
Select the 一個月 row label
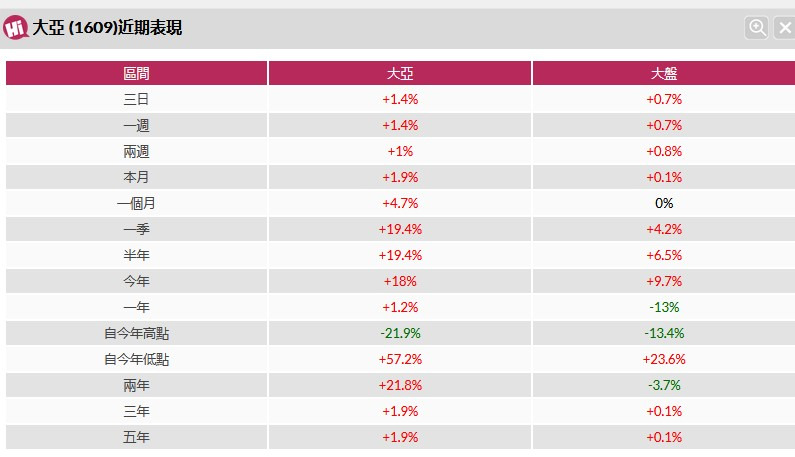(137, 203)
